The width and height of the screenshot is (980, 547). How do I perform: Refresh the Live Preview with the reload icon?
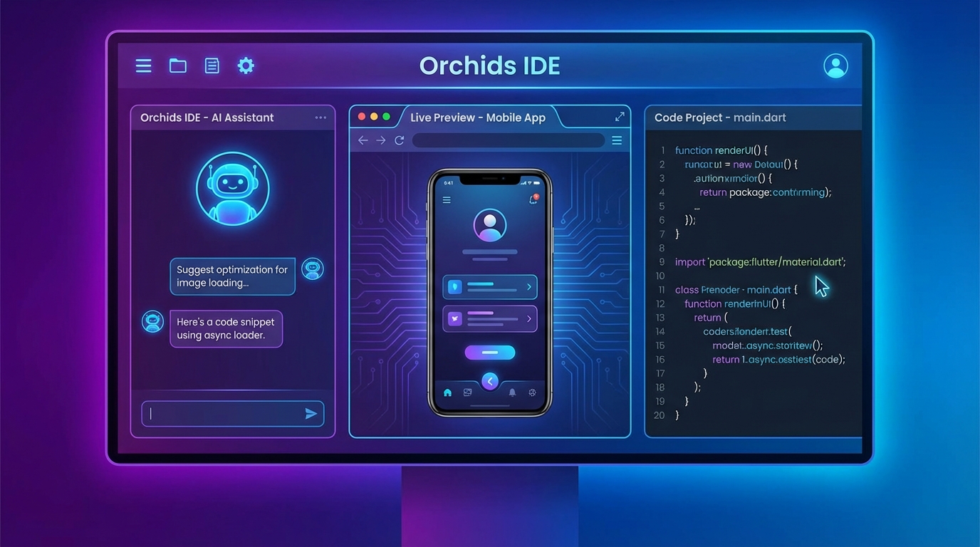[399, 140]
